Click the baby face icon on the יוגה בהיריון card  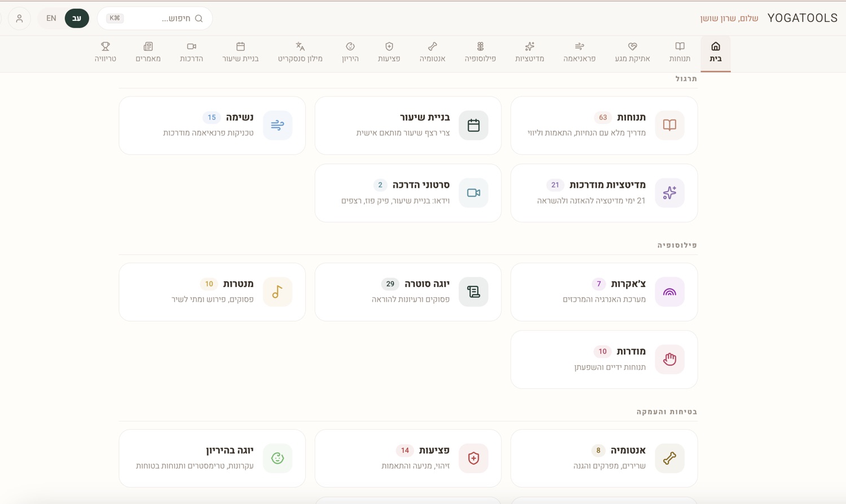(x=277, y=458)
